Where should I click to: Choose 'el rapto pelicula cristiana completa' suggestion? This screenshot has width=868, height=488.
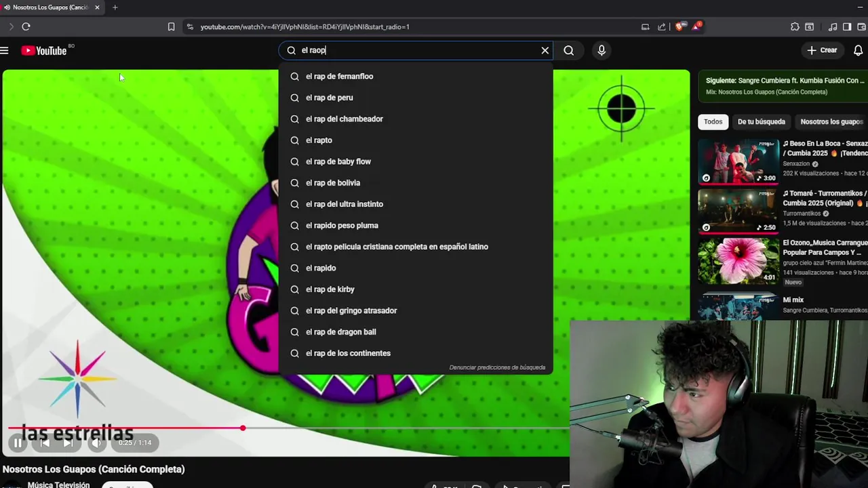[416, 247]
